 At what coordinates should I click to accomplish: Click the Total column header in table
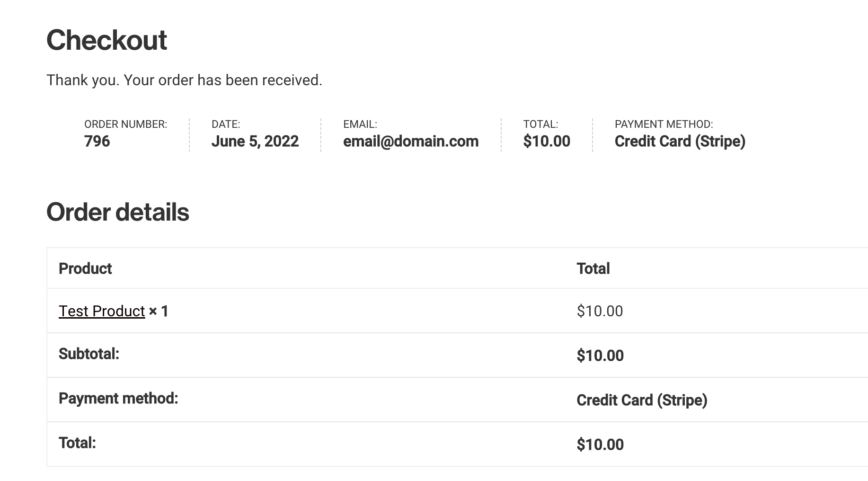(593, 268)
